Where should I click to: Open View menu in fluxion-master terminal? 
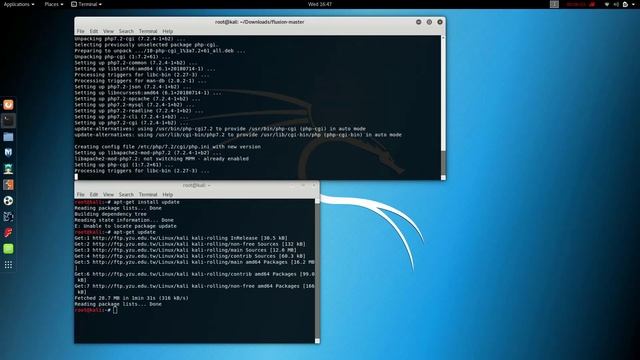click(x=108, y=31)
